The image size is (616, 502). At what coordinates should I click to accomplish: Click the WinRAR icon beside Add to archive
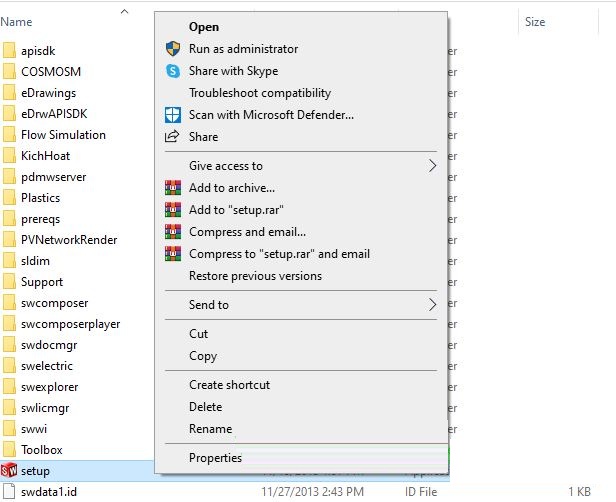coord(173,188)
